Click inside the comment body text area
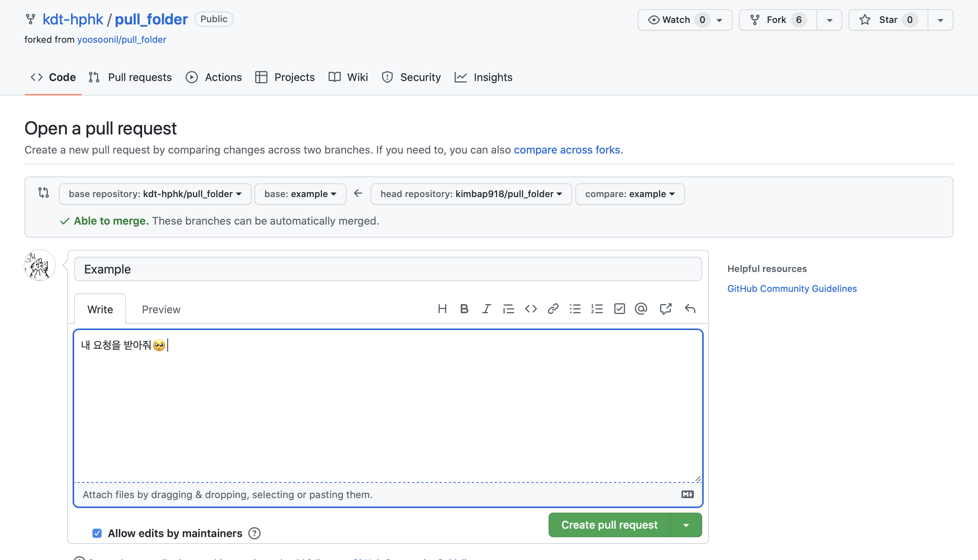The image size is (978, 560). point(388,406)
